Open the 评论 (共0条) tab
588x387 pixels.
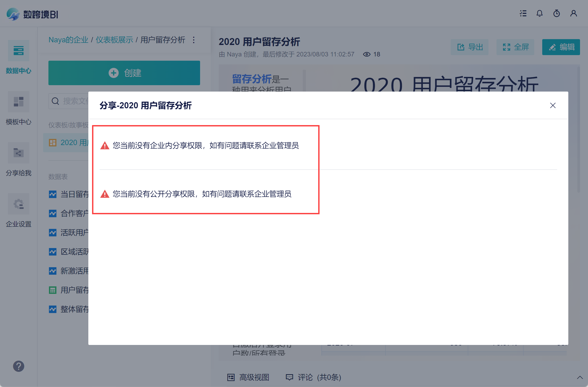tap(313, 377)
